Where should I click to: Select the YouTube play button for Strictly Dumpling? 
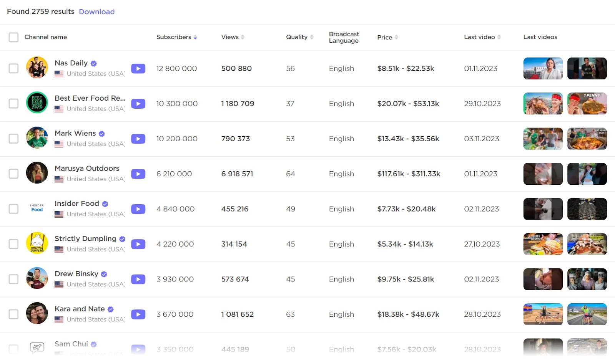click(138, 244)
